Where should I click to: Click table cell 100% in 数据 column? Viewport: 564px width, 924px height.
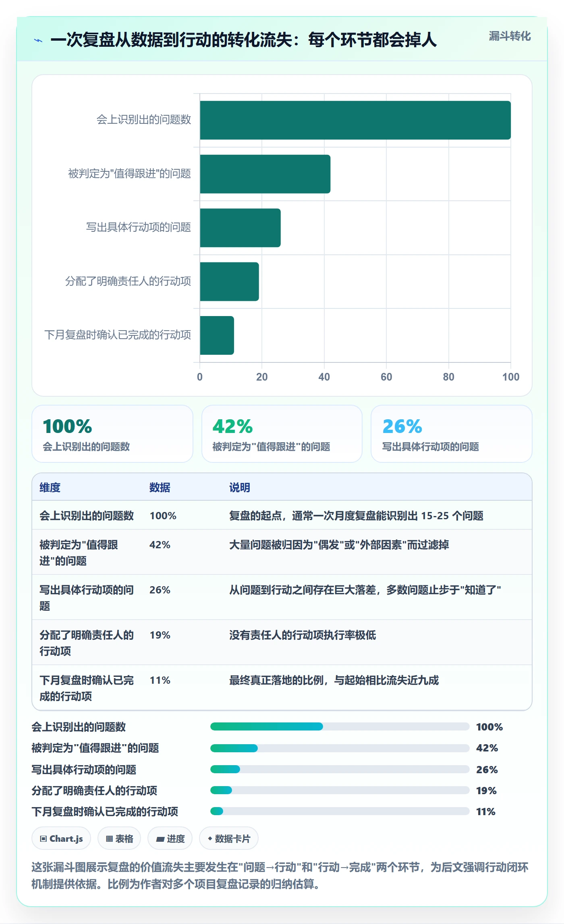tap(163, 516)
